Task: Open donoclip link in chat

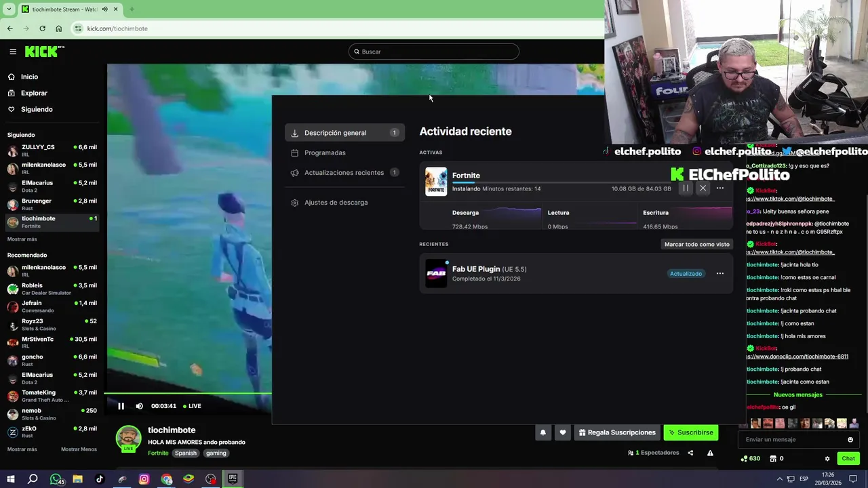Action: 797,357
